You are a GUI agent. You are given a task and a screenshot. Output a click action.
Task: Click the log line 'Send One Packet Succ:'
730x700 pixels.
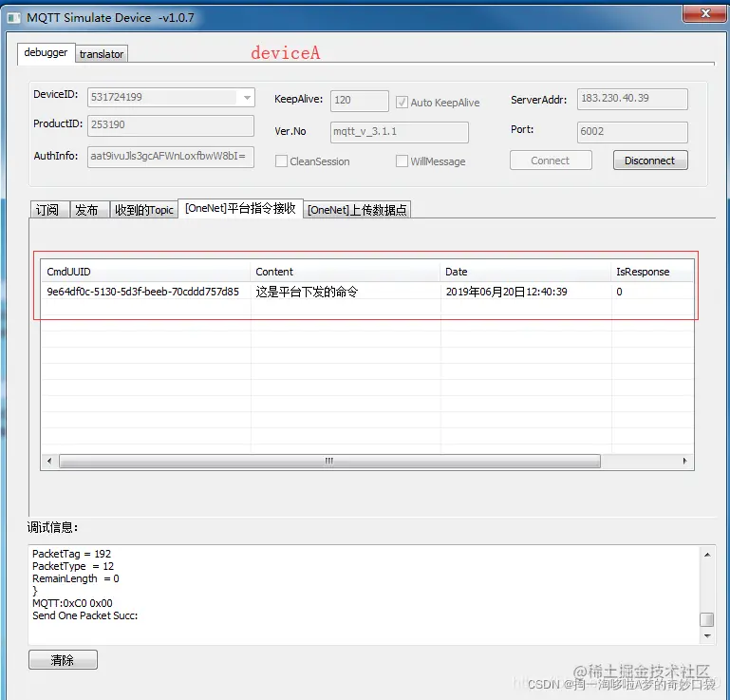coord(85,615)
